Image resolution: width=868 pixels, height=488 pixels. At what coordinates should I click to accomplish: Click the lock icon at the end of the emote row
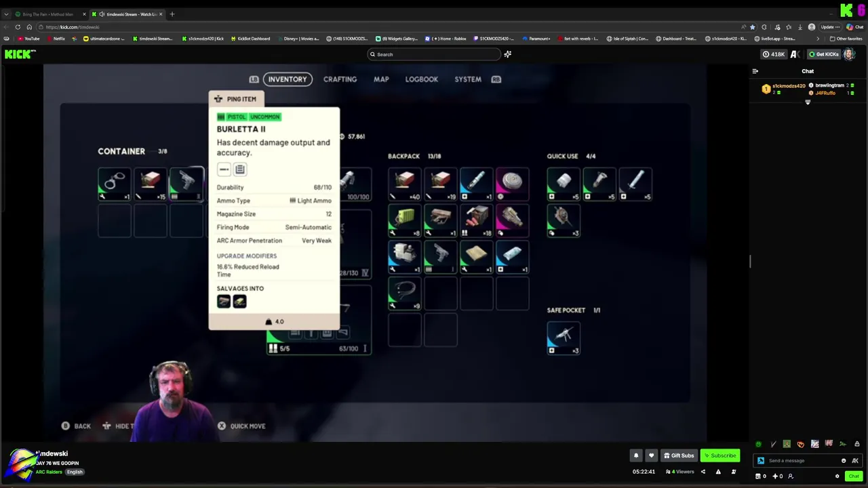[x=857, y=445]
